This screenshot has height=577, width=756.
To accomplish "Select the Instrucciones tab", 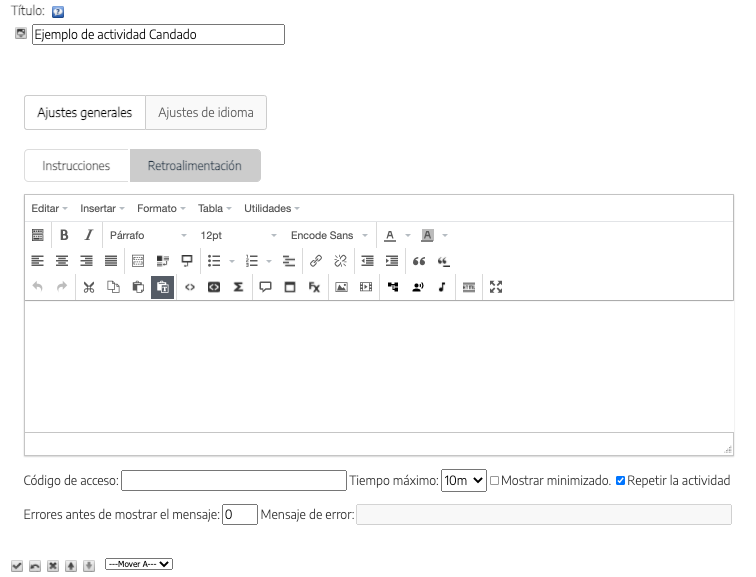I will (x=76, y=166).
